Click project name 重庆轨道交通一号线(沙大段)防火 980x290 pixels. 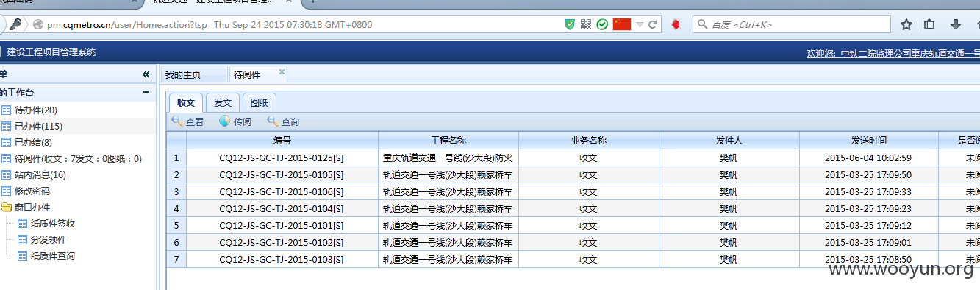pos(448,158)
